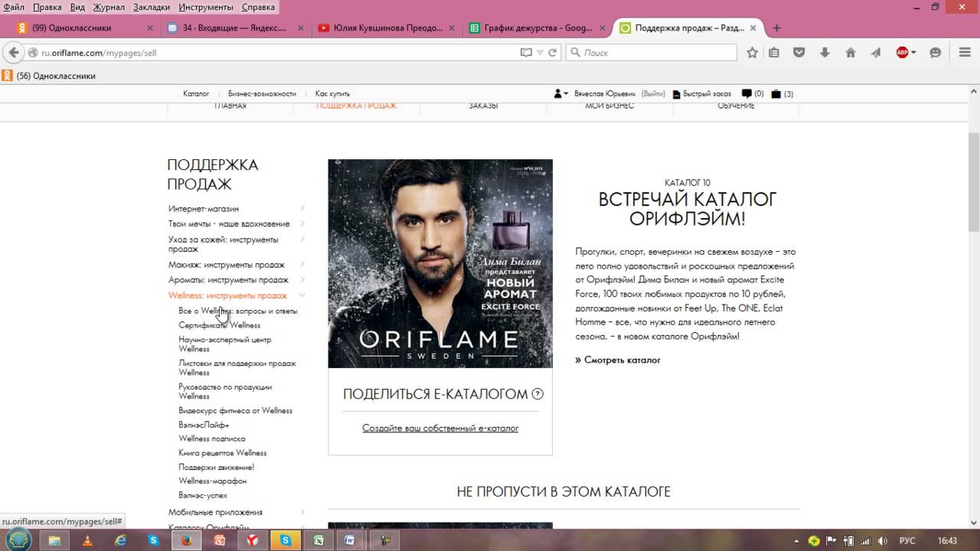The height and width of the screenshot is (551, 980).
Task: Expand Ароматы: инструменты продаж section
Action: pos(302,279)
